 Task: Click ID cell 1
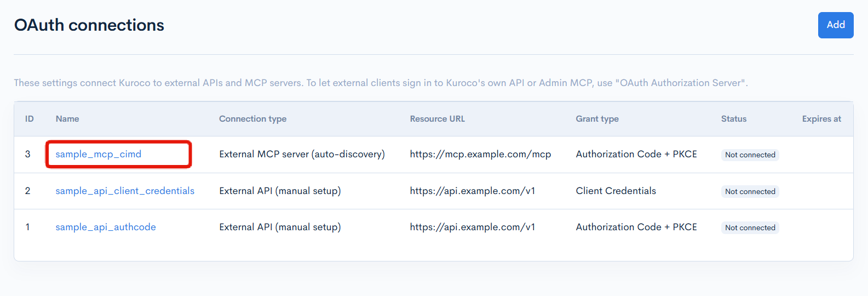(x=27, y=227)
